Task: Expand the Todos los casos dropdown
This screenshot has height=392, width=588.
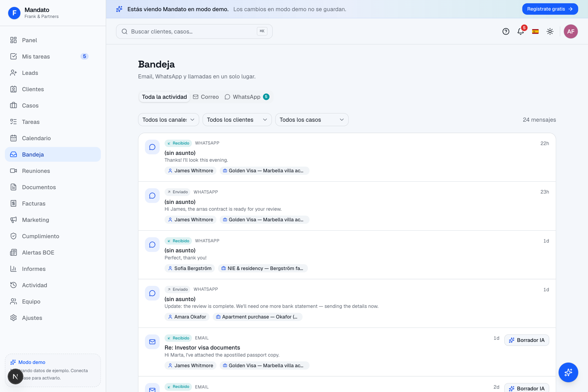Action: 312,120
